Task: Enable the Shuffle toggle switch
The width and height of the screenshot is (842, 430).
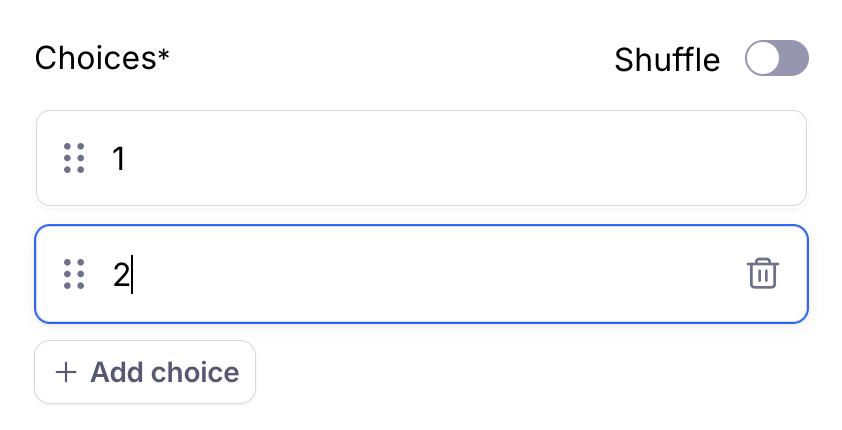Action: (776, 59)
